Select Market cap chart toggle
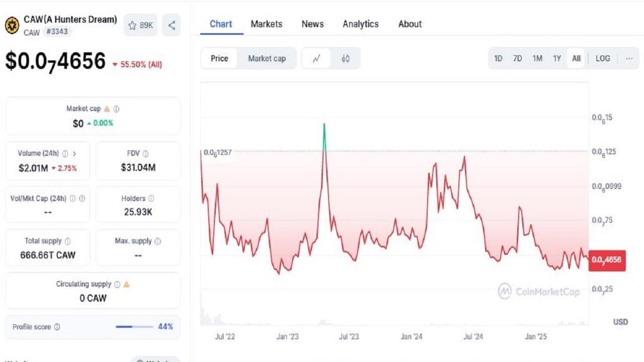Viewport: 644px width, 362px height. (267, 58)
